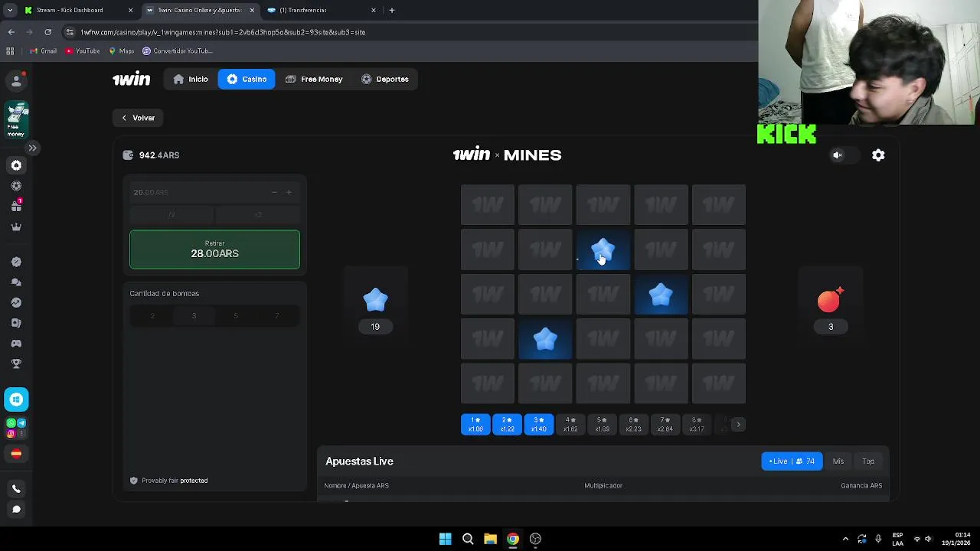Viewport: 980px width, 551px height.
Task: Select the casino chip sidebar icon
Action: point(16,165)
